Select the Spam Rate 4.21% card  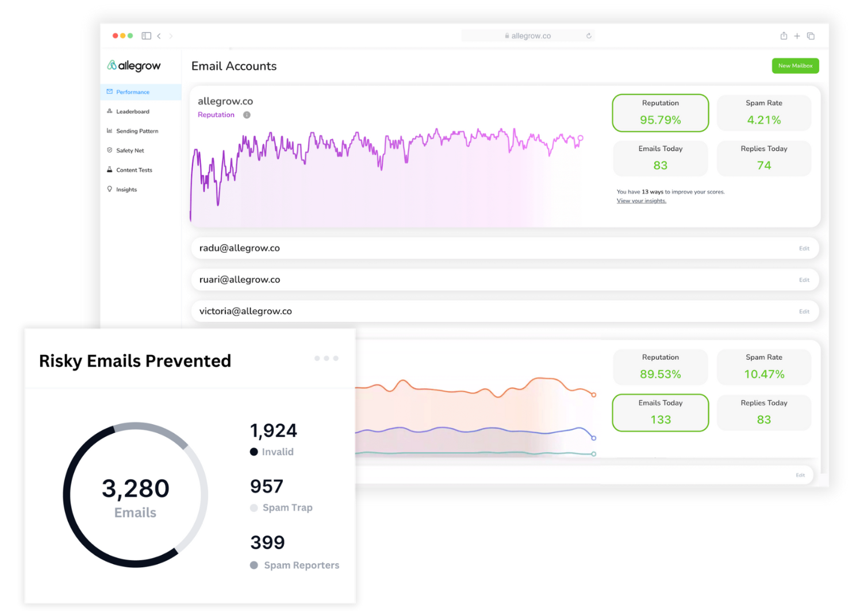(763, 113)
